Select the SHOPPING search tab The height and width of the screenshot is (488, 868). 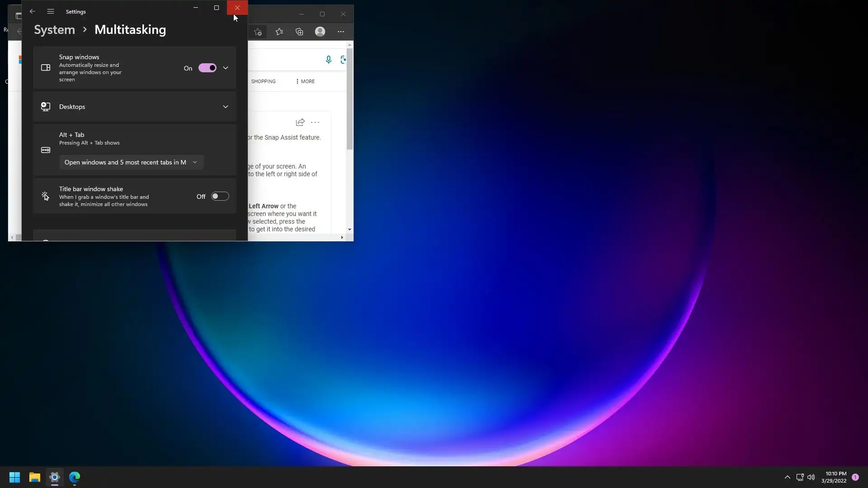click(263, 82)
